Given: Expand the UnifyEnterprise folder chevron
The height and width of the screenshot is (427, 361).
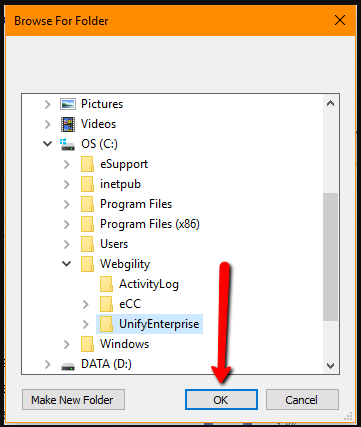Looking at the screenshot, I should pyautogui.click(x=86, y=324).
